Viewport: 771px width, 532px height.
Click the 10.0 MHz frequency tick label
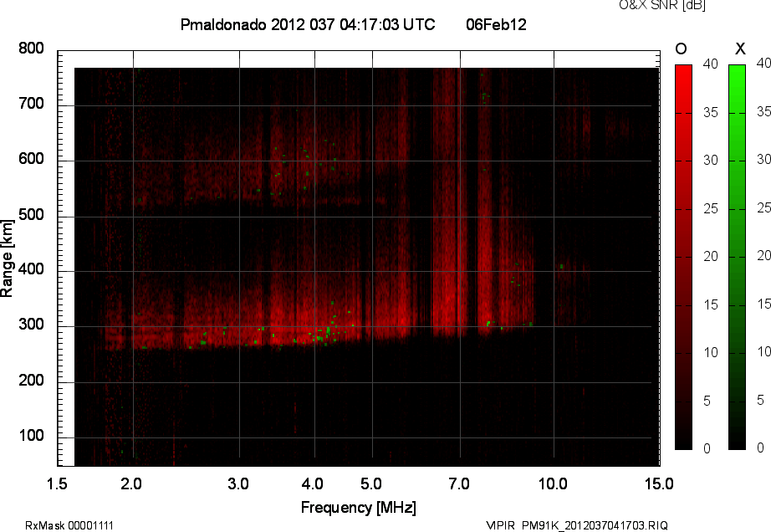[x=552, y=483]
